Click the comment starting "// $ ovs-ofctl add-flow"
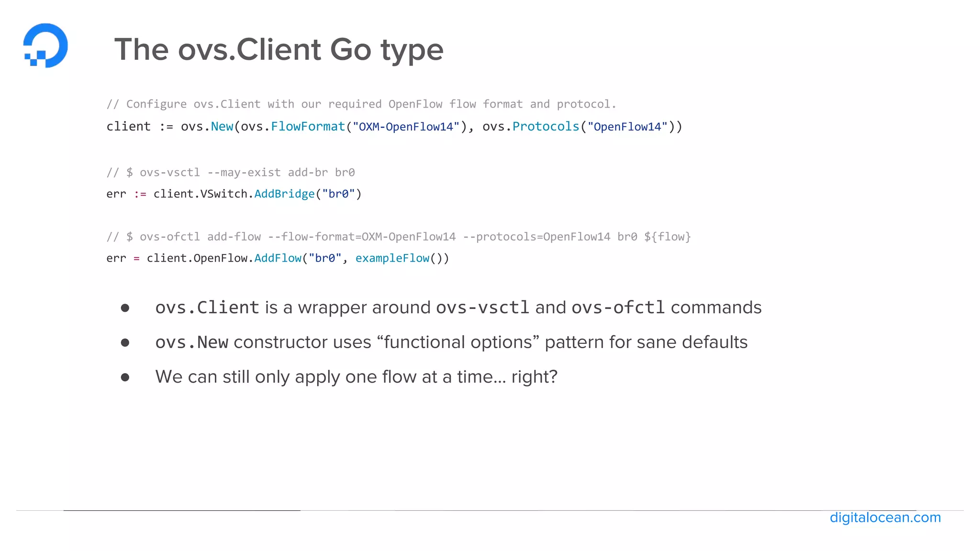This screenshot has width=980, height=551. point(399,237)
